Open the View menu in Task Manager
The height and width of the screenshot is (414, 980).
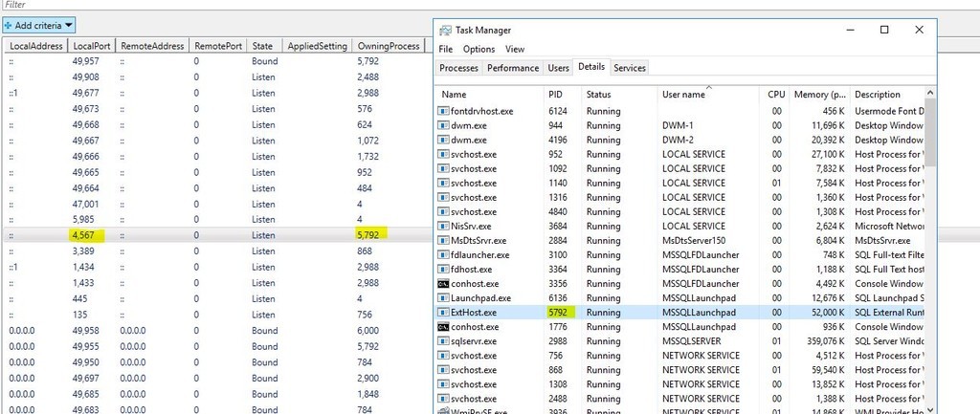(515, 49)
